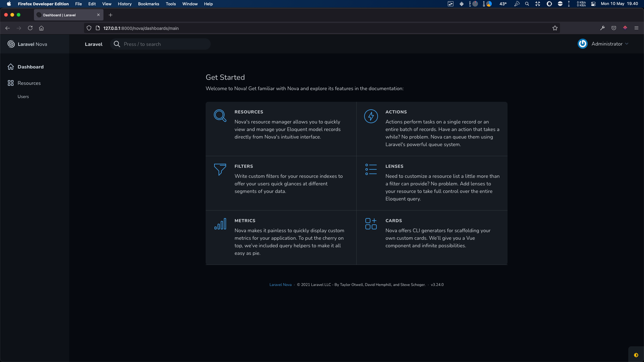Click the browser home icon
Image resolution: width=644 pixels, height=362 pixels.
point(41,28)
